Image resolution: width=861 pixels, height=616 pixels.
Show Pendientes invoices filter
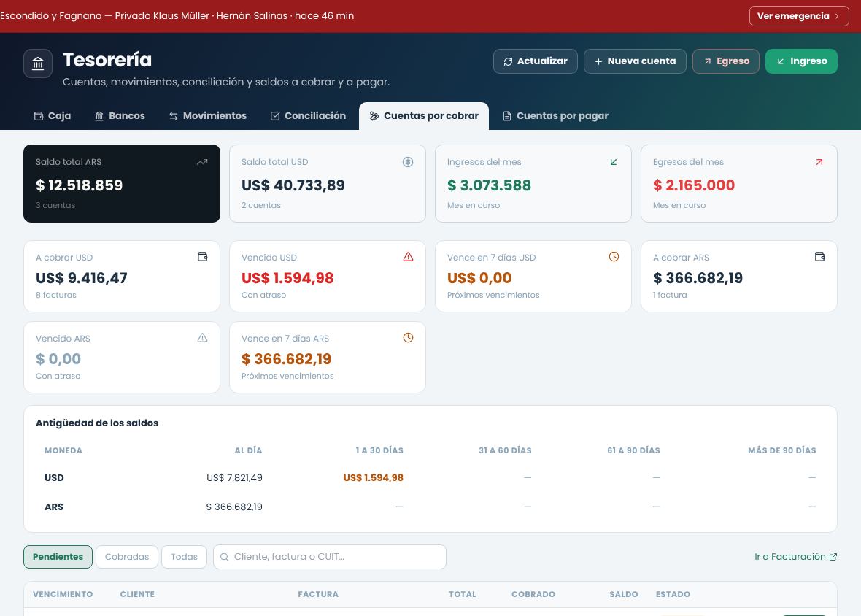[58, 557]
